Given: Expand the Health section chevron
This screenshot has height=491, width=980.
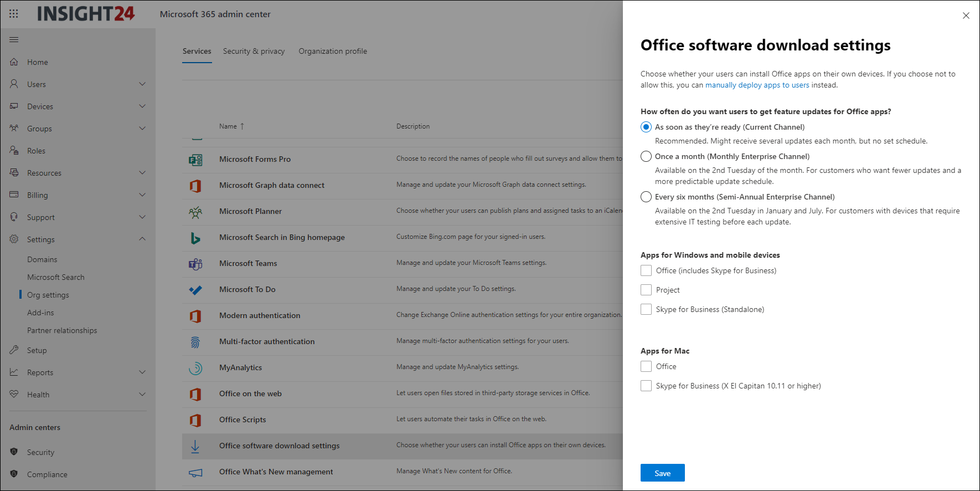Looking at the screenshot, I should [x=142, y=394].
